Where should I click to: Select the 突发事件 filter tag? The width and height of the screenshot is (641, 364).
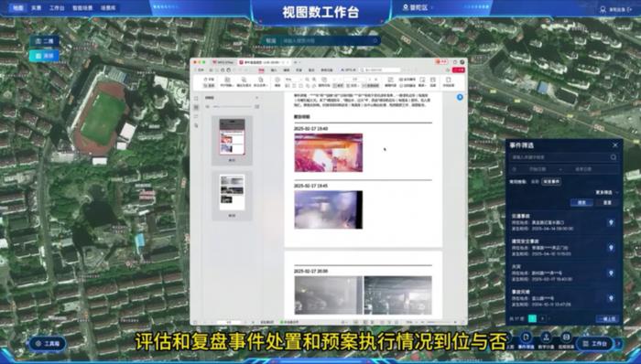551,182
